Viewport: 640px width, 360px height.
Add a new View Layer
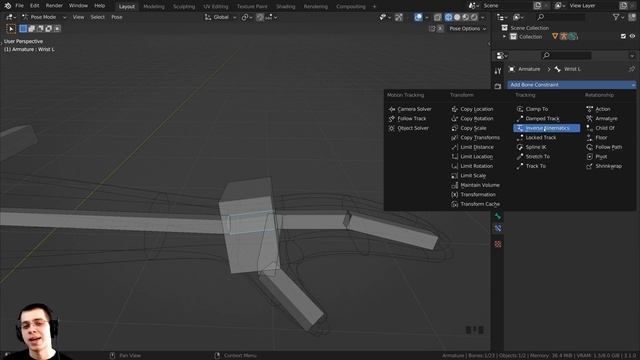pyautogui.click(x=623, y=6)
